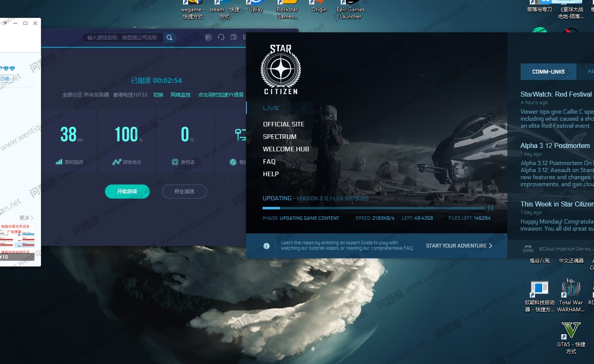The height and width of the screenshot is (364, 594).
Task: Pause the Star Citizen update download
Action: click(491, 208)
